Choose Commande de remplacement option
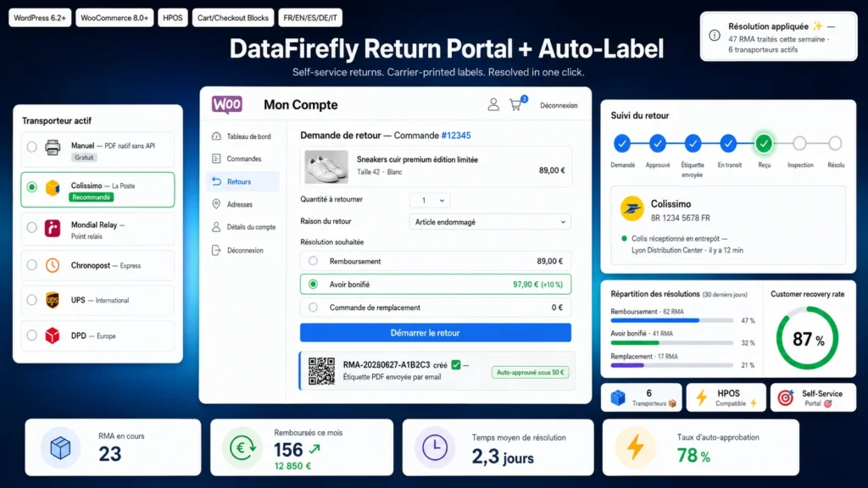This screenshot has height=488, width=868. [436, 308]
